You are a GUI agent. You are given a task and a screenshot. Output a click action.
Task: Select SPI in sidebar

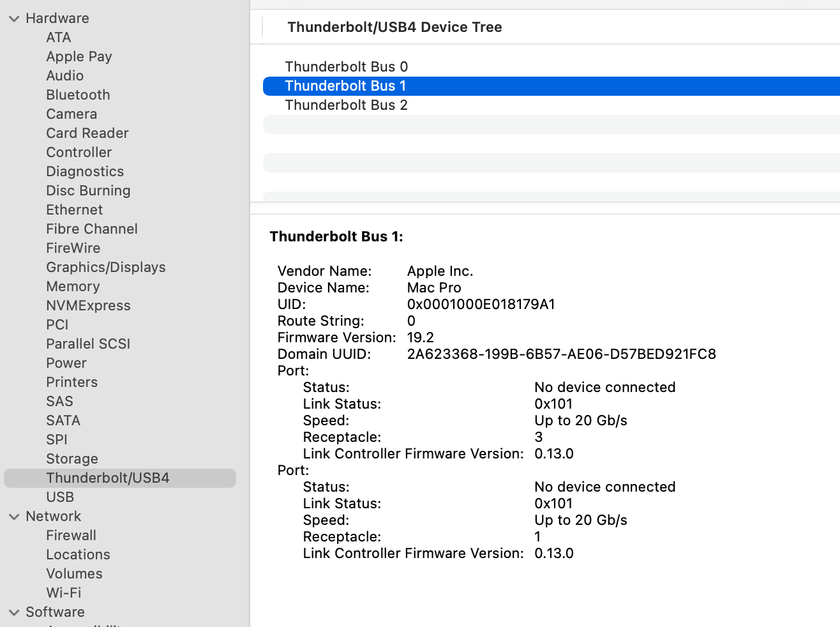coord(57,440)
